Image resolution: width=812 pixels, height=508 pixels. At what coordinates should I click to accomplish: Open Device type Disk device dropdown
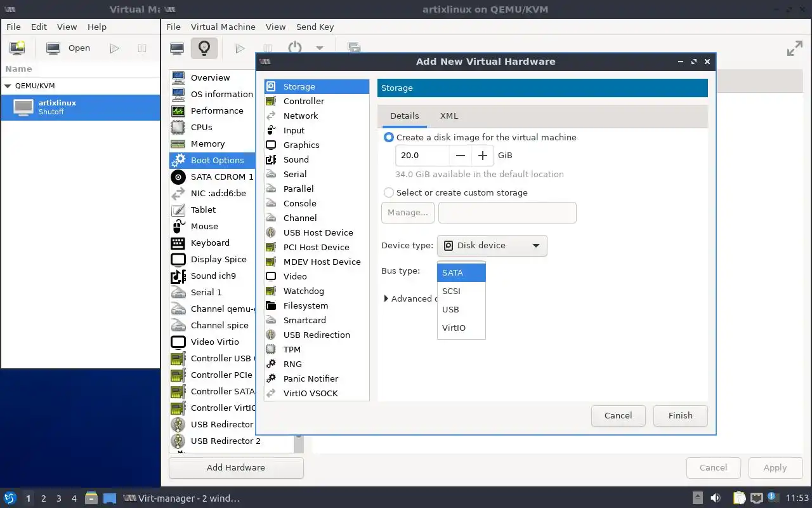click(492, 246)
